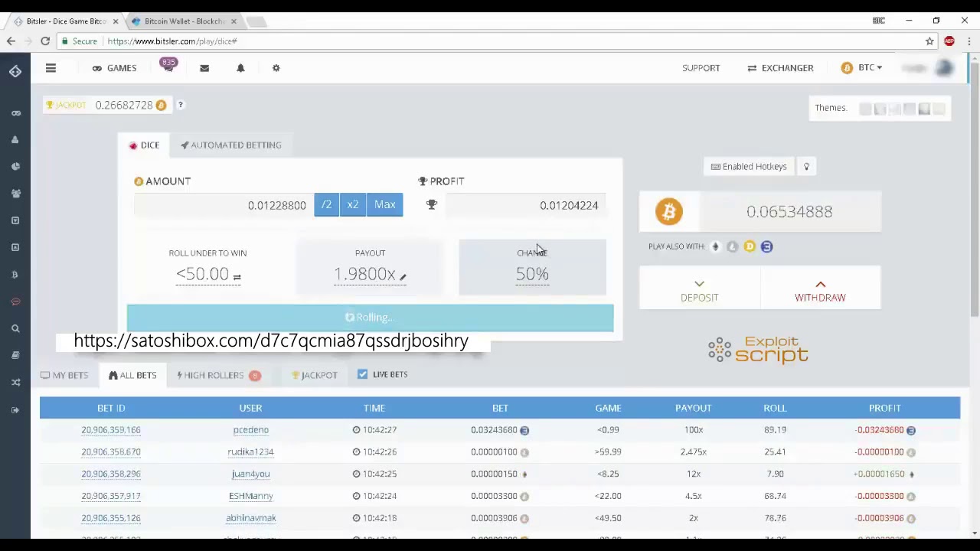Select Dogecoin coin under Play Also With
The height and width of the screenshot is (551, 980).
[750, 246]
